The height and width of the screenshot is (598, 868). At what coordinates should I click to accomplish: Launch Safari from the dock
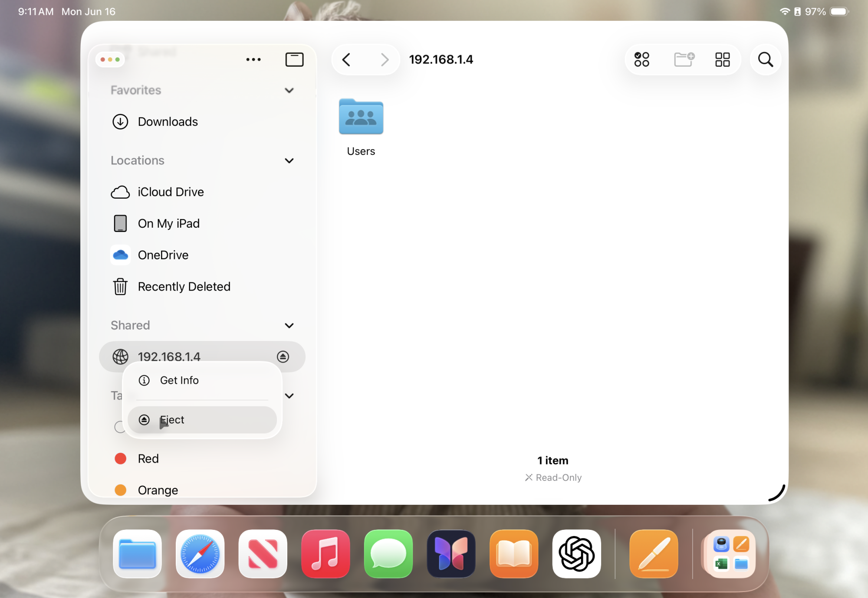(200, 554)
